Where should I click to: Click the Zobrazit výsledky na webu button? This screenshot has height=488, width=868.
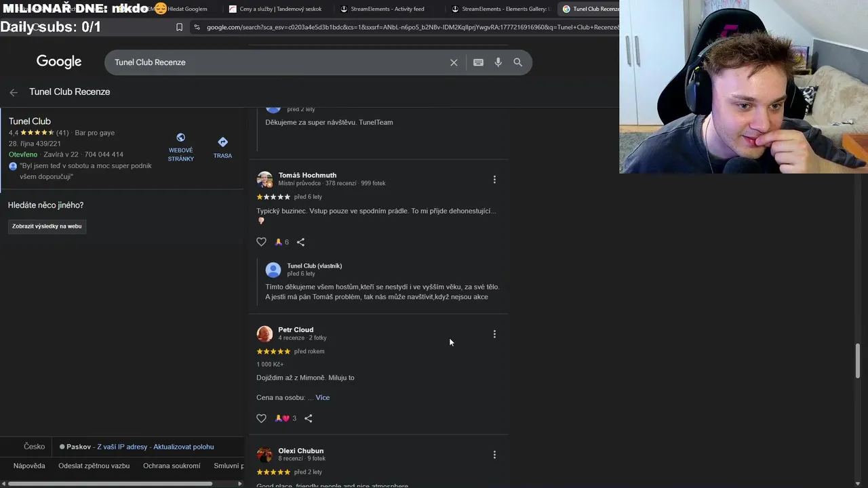tap(47, 226)
